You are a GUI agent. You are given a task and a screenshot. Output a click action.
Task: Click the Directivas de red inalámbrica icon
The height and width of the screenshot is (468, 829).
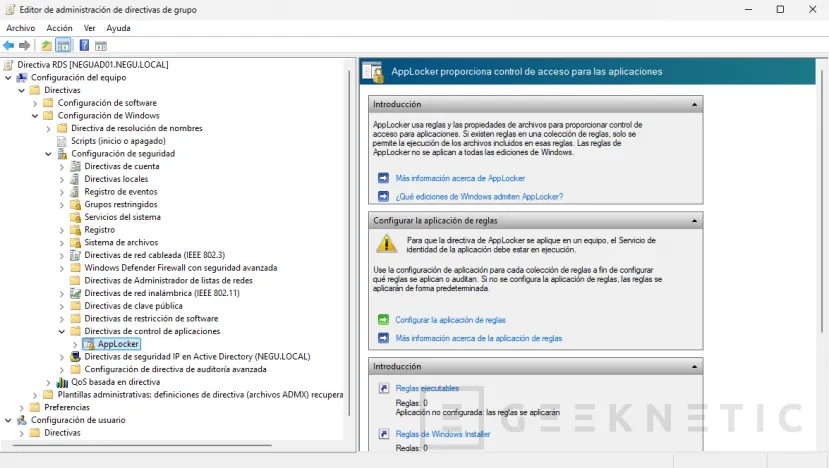click(x=76, y=293)
